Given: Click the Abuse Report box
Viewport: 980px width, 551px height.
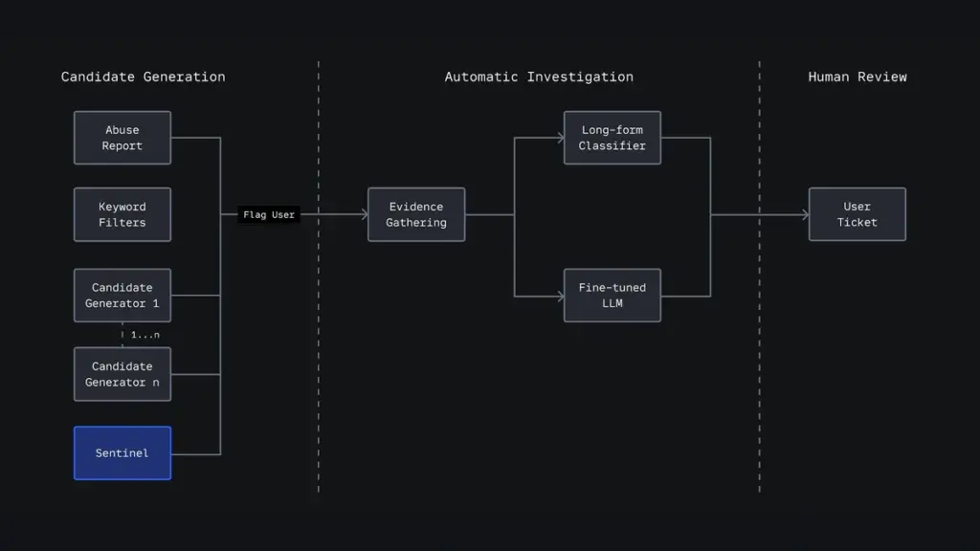Looking at the screenshot, I should click(x=122, y=138).
